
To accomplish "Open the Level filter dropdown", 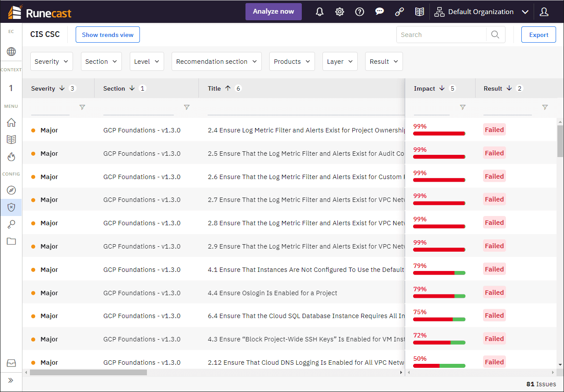I will coord(146,62).
